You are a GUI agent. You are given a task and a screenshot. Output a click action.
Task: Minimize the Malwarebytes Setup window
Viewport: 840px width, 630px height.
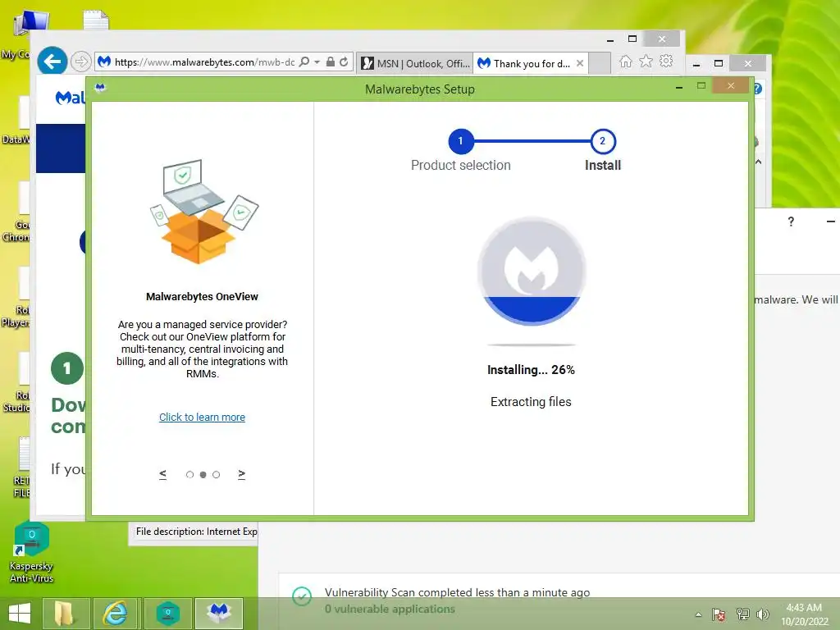(x=679, y=87)
